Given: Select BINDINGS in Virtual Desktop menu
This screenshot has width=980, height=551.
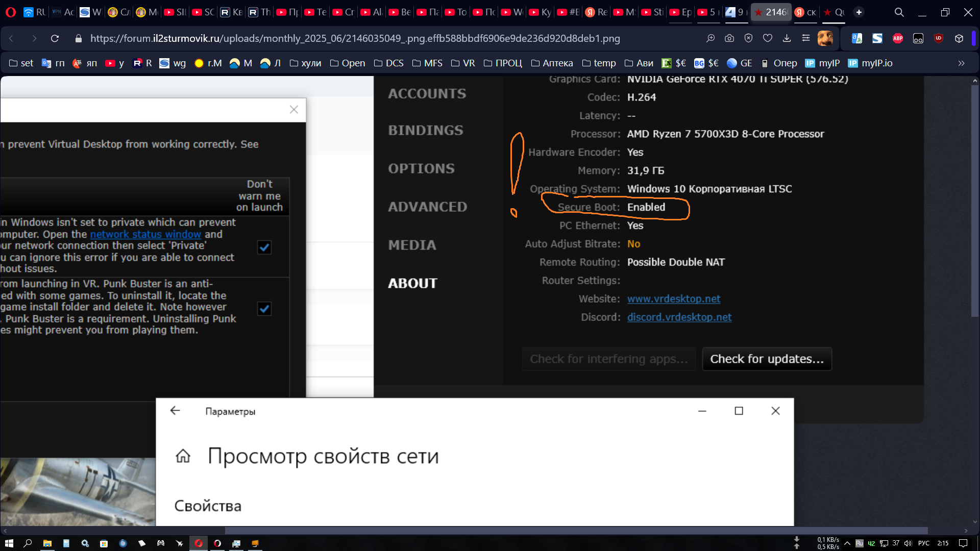Looking at the screenshot, I should (x=426, y=130).
